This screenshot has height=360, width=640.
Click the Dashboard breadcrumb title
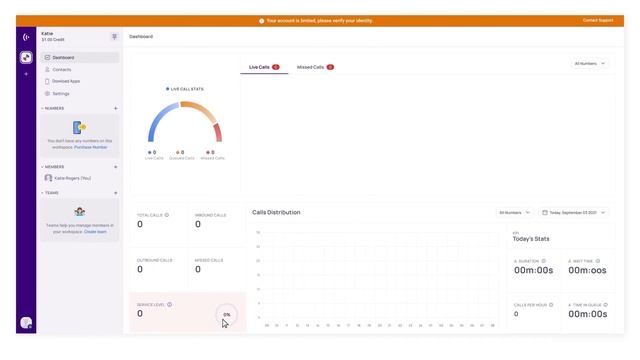pyautogui.click(x=141, y=37)
